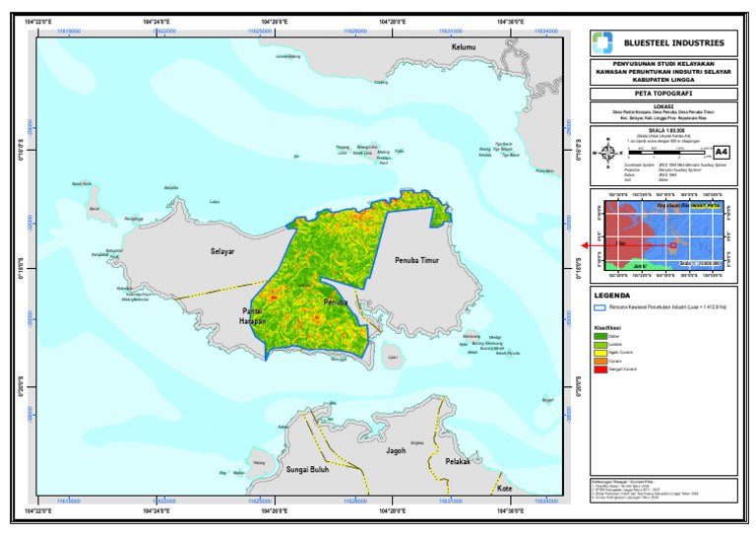This screenshot has width=756, height=535.
Task: Click the Penuba Timur label
Action: 417,260
